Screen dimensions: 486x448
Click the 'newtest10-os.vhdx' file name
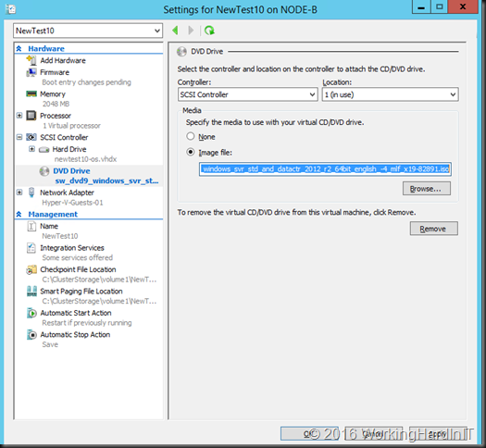[x=85, y=159]
